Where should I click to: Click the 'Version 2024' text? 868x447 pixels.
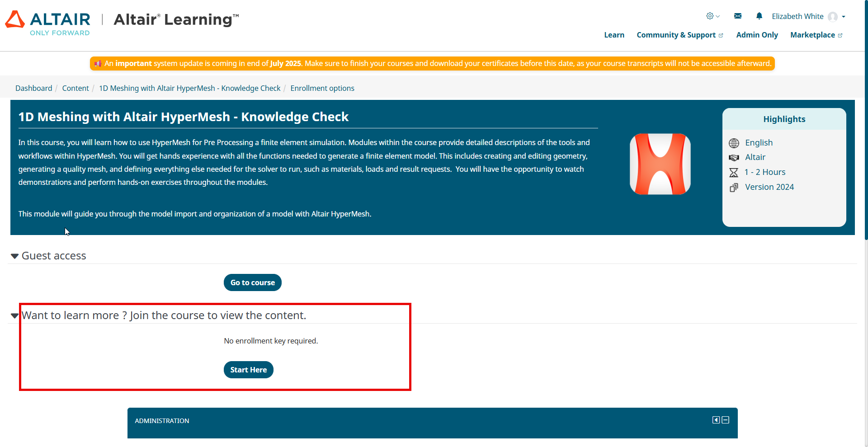(x=769, y=187)
